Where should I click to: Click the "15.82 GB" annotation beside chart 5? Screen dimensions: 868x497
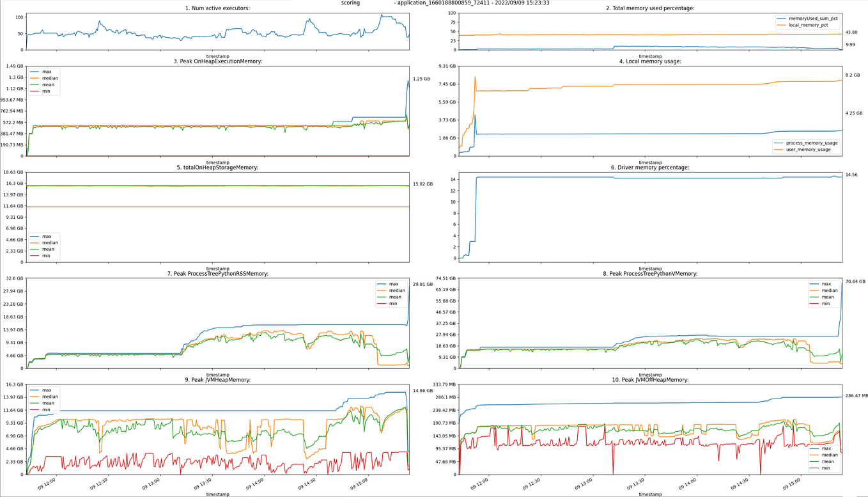point(422,183)
